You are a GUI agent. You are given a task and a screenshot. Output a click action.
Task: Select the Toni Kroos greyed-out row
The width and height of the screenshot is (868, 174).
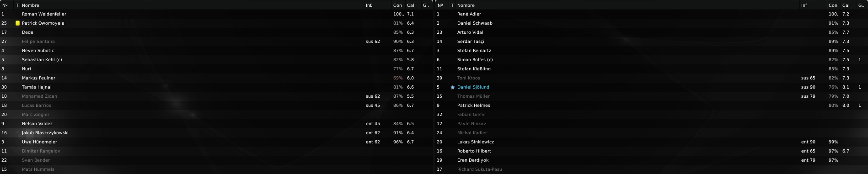pos(652,78)
